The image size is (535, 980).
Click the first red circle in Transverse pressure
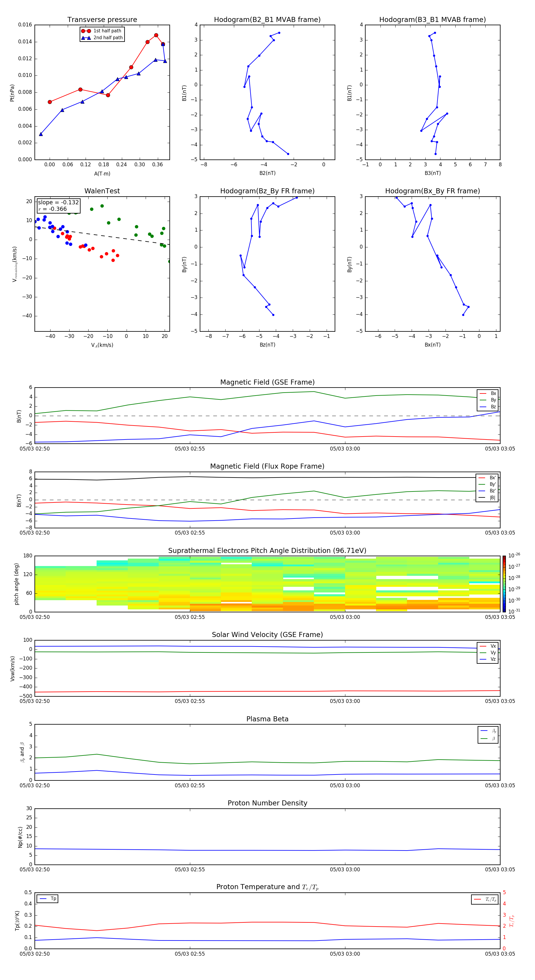coord(50,102)
